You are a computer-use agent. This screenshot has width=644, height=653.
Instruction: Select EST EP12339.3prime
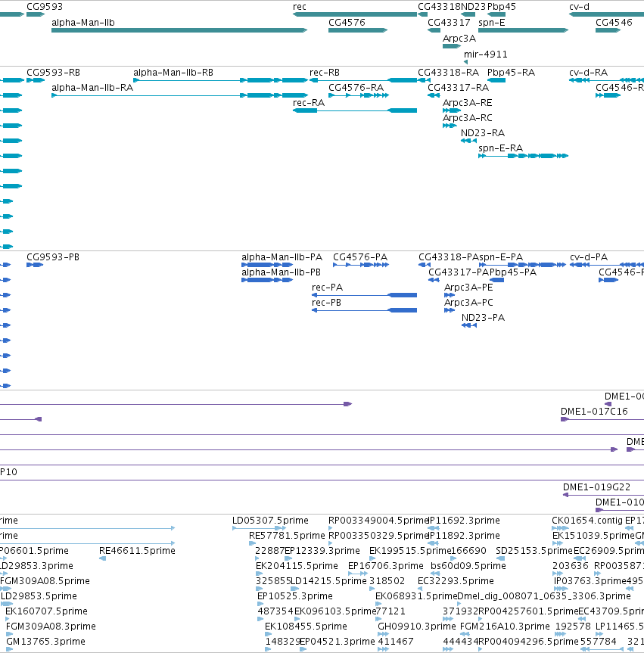[x=322, y=551]
